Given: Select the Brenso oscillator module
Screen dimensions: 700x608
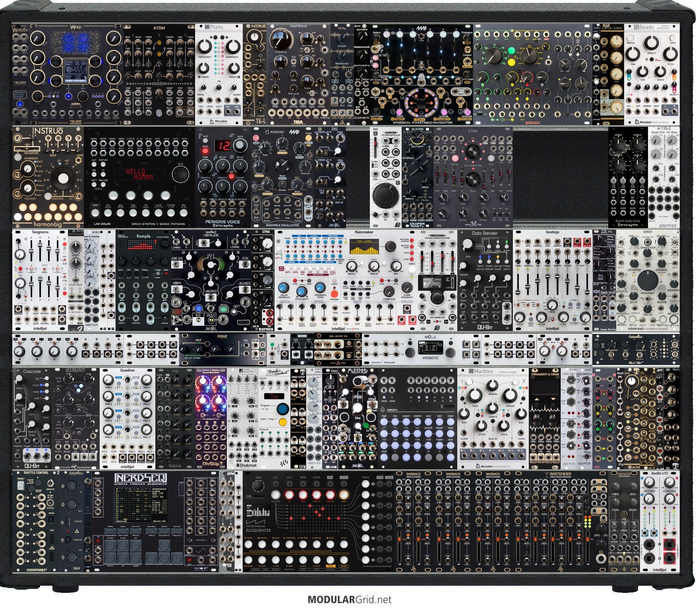Looking at the screenshot, I should pyautogui.click(x=533, y=74).
